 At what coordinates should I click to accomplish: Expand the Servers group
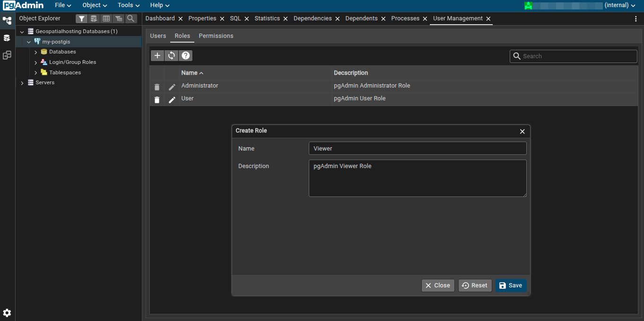click(22, 83)
